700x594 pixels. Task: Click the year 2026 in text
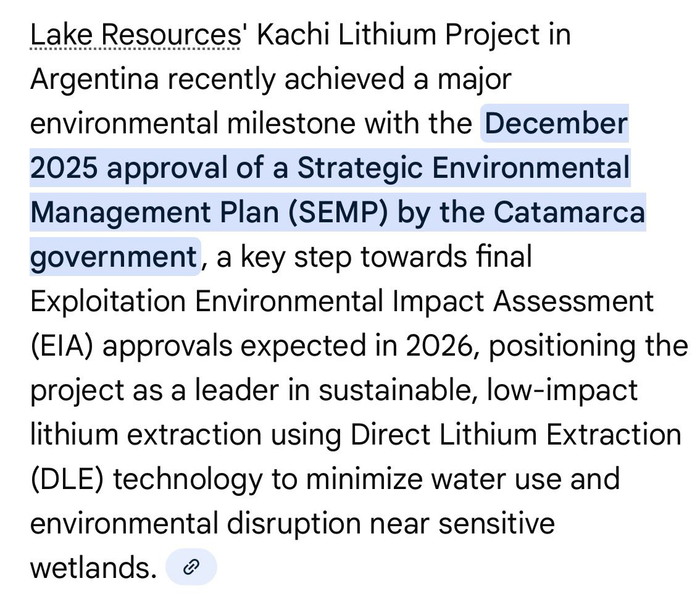[x=440, y=346]
